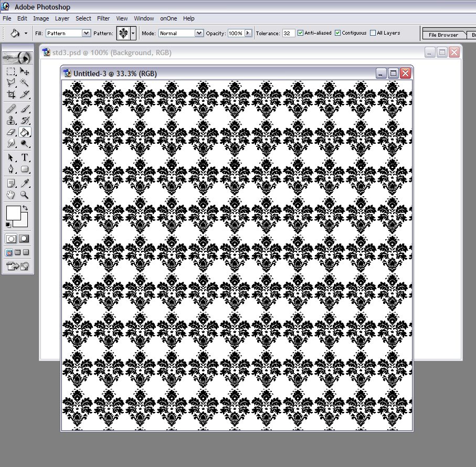This screenshot has height=467, width=476.
Task: Open the Layer menu
Action: coord(62,18)
